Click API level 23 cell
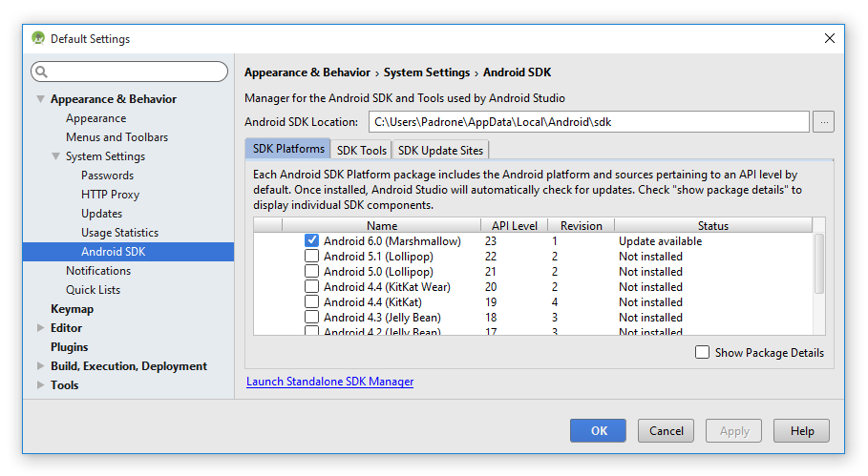 tap(491, 241)
